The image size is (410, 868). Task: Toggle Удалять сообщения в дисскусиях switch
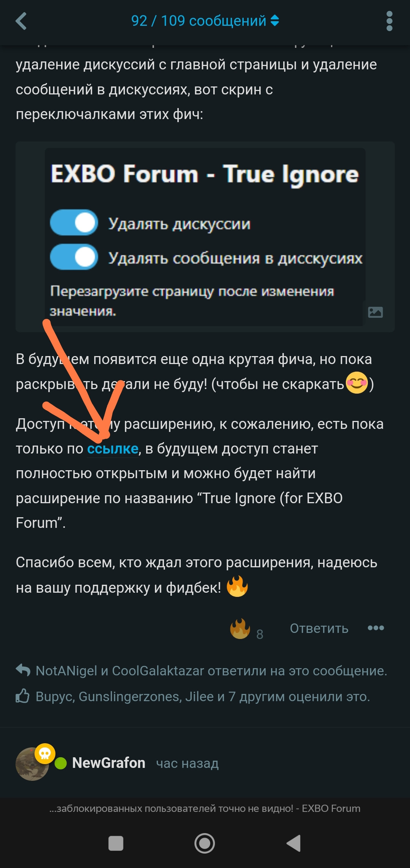coord(74,257)
